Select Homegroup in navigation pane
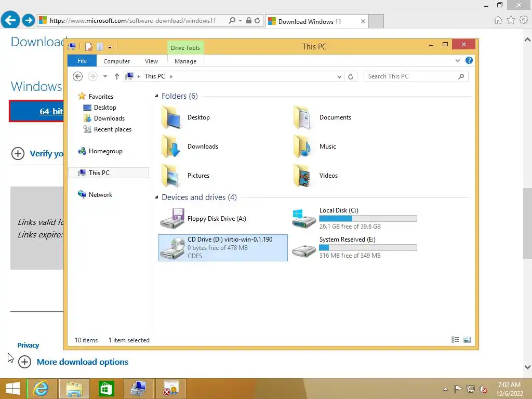The image size is (532, 399). pyautogui.click(x=105, y=151)
